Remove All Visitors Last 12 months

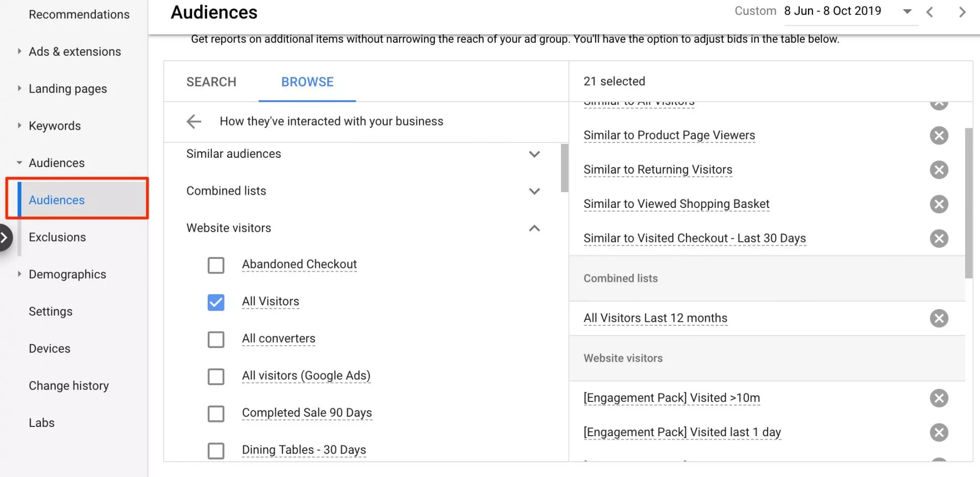(x=939, y=318)
